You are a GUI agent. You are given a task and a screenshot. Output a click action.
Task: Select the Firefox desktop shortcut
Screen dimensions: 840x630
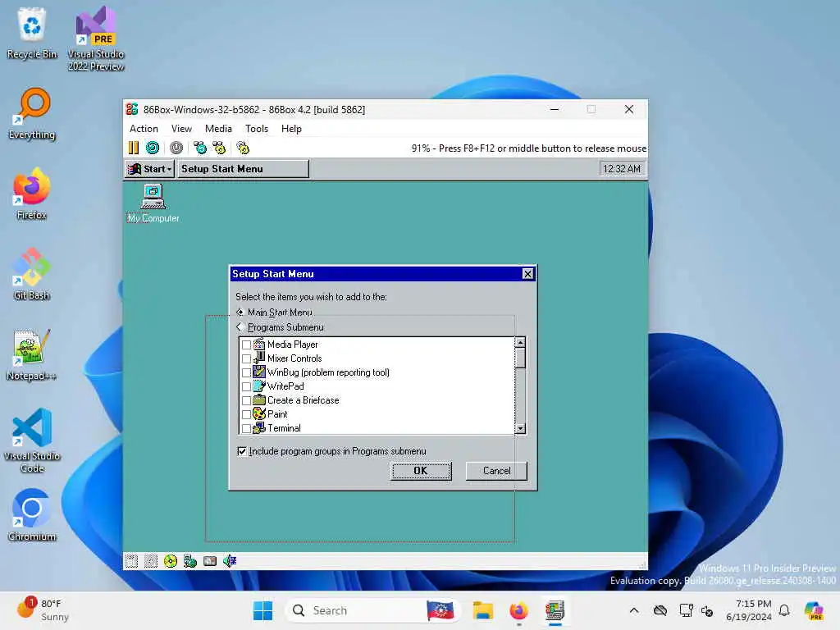[x=32, y=194]
